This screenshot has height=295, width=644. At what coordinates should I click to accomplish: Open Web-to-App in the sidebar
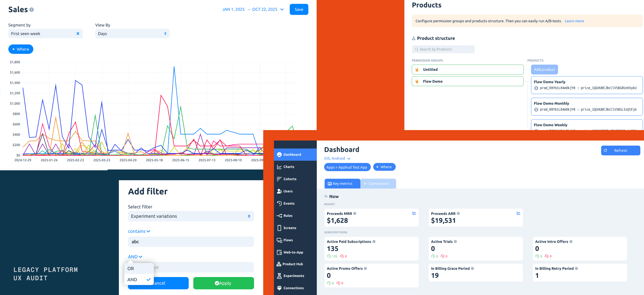tap(295, 252)
